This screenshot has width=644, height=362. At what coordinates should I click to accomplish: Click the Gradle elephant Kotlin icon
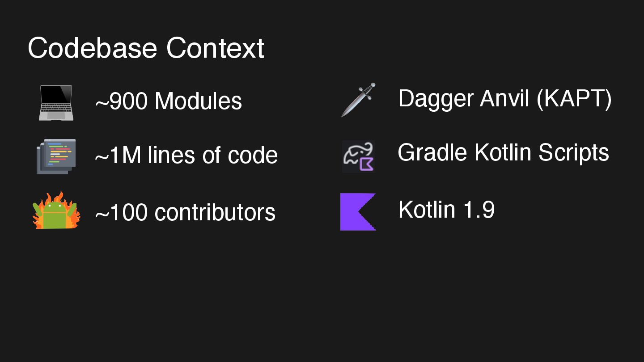pyautogui.click(x=358, y=156)
